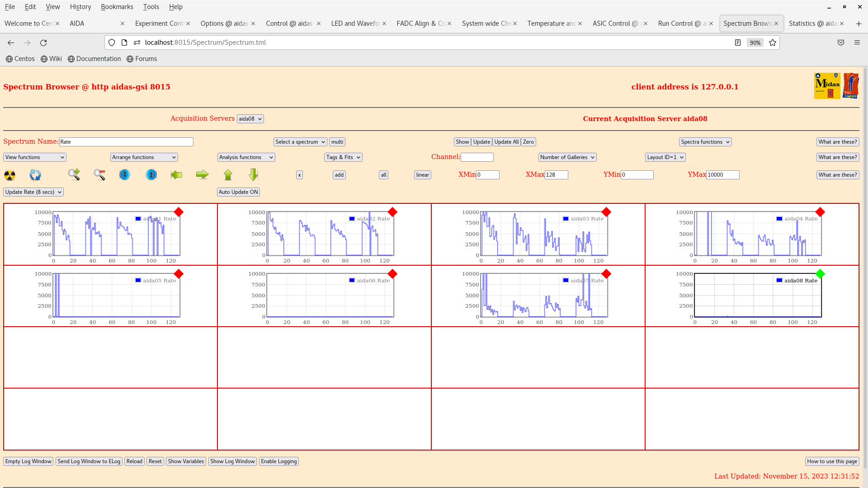Expand the Select a spectrum dropdown
This screenshot has width=868, height=488.
click(x=300, y=142)
